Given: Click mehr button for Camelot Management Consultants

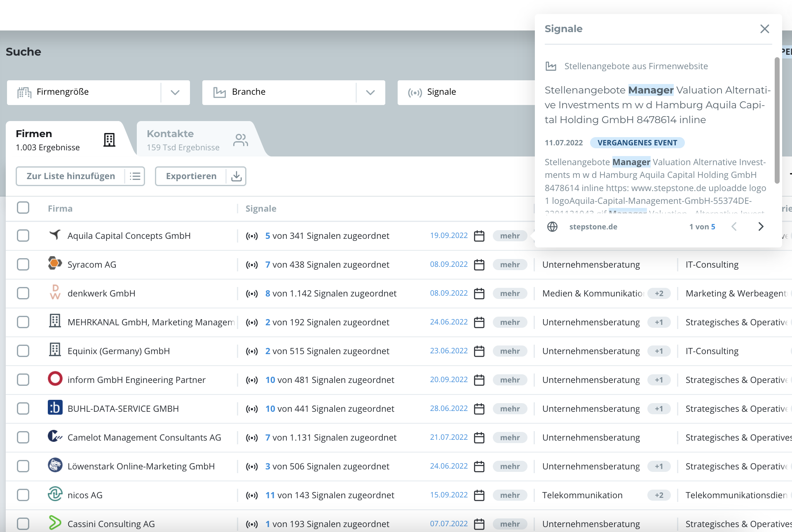Looking at the screenshot, I should [510, 438].
